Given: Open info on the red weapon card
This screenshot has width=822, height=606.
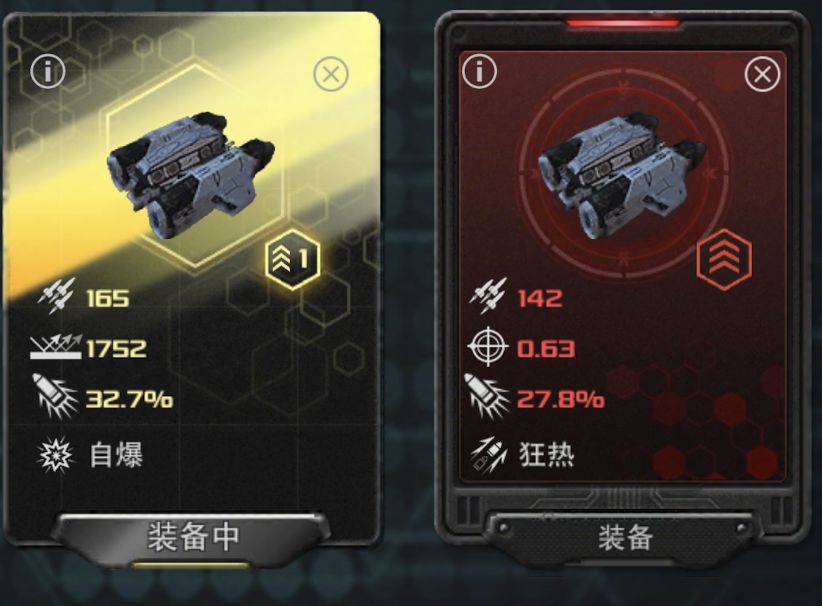Looking at the screenshot, I should click(479, 70).
